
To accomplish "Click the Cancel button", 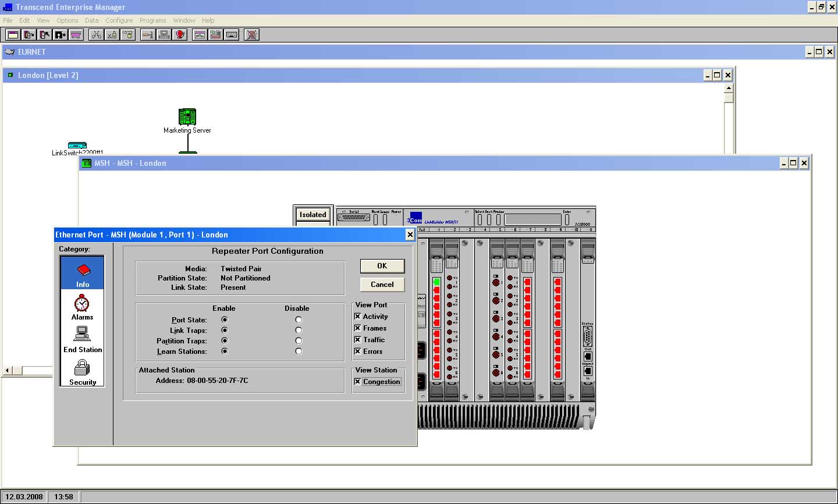I will (x=382, y=285).
